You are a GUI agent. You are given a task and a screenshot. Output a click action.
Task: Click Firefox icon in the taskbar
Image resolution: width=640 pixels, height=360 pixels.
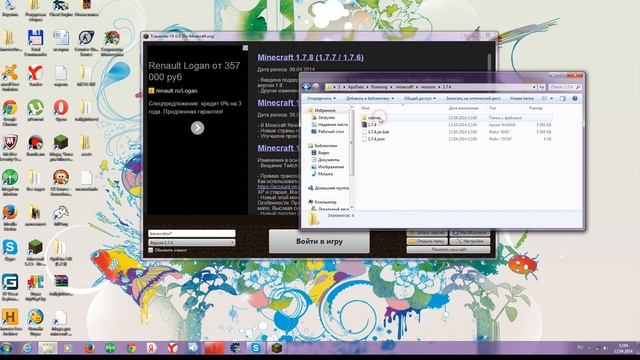point(89,348)
